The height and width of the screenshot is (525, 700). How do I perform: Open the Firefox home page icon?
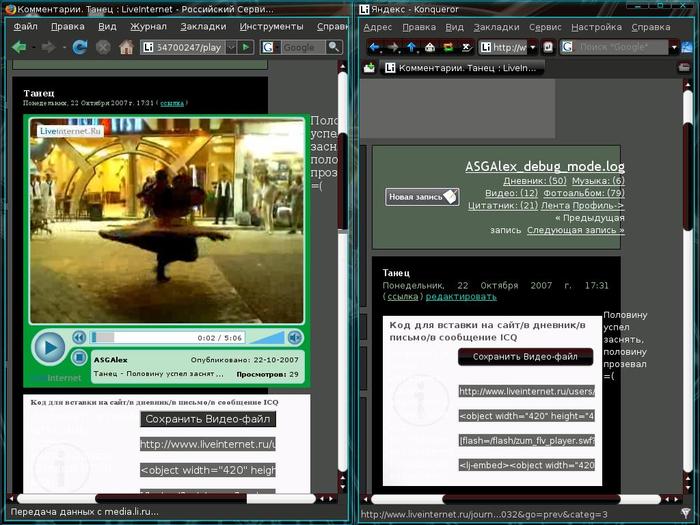[126, 47]
